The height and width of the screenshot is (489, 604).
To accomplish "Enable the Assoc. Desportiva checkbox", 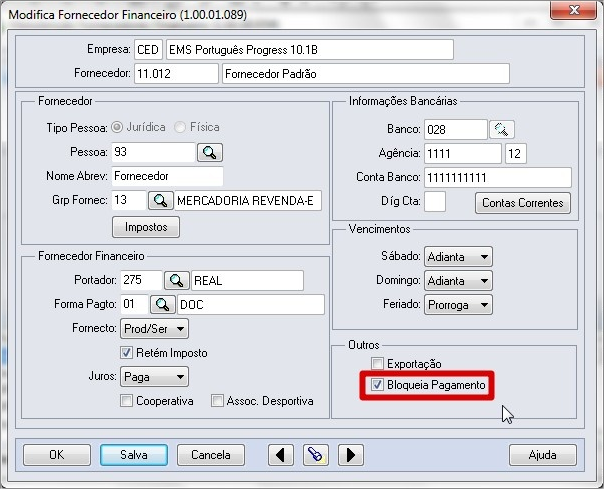I will (217, 401).
